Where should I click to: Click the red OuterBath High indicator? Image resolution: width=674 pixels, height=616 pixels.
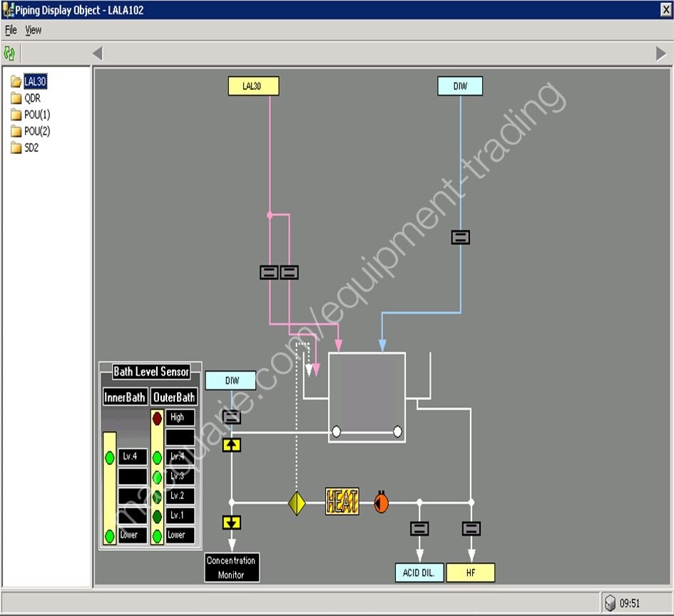(x=158, y=418)
